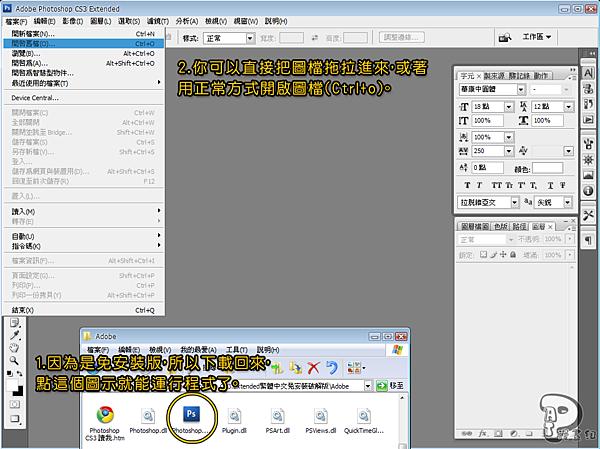The width and height of the screenshot is (600, 449).
Task: Click Quick Mask mode button in toolbox
Action: tap(15, 404)
